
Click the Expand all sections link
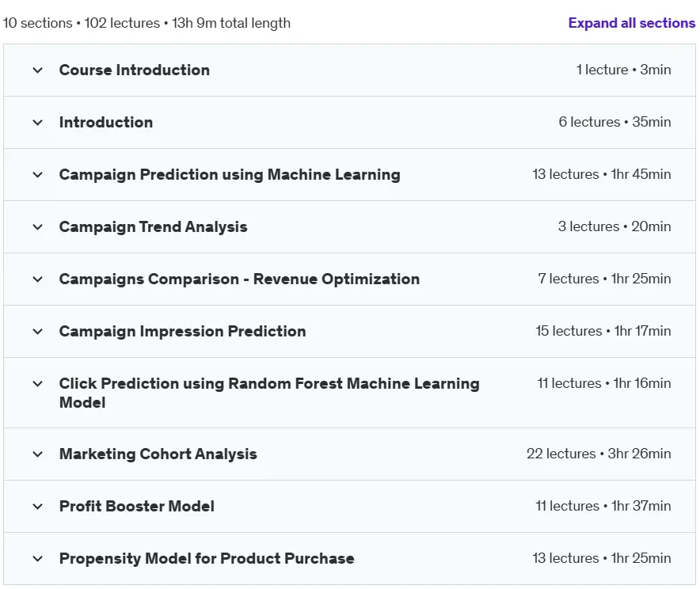(632, 23)
